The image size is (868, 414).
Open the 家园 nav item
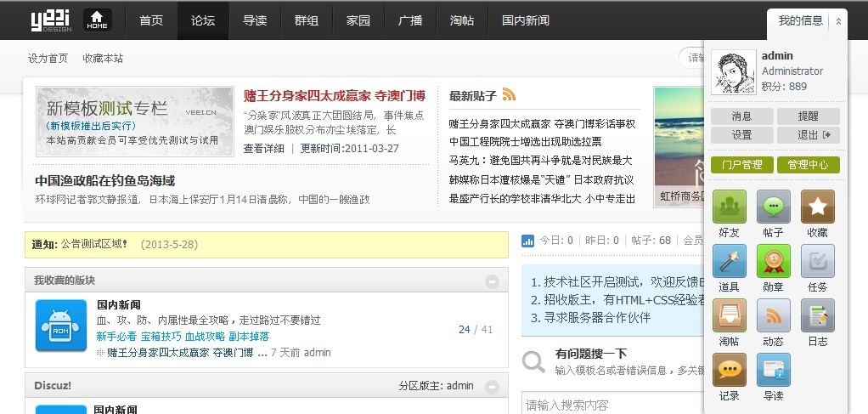[358, 20]
